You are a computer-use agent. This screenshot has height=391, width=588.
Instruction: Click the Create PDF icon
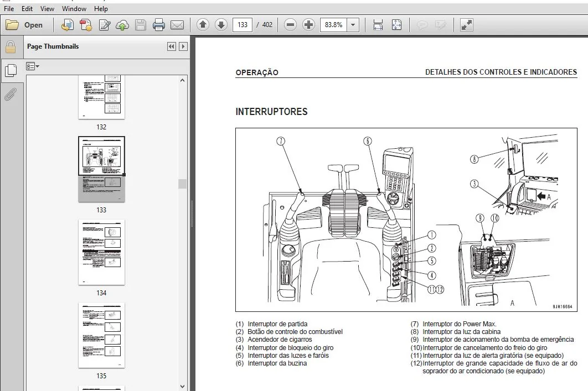tap(85, 25)
